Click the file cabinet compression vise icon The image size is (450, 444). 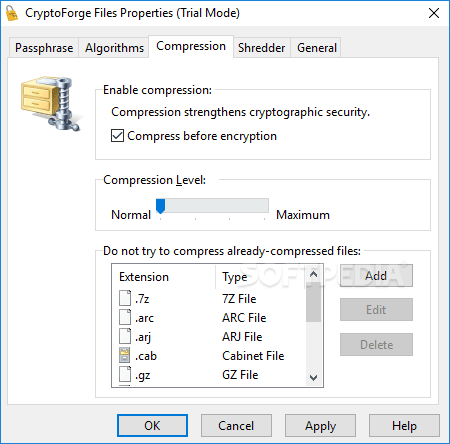tap(50, 103)
